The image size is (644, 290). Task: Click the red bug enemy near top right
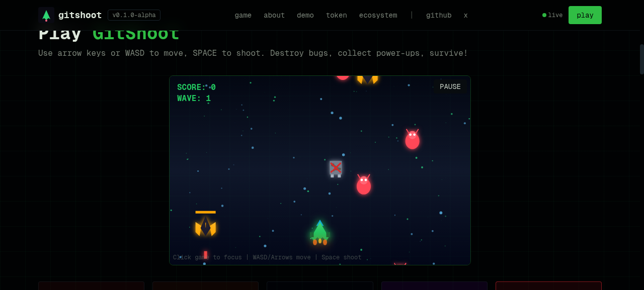coord(412,139)
